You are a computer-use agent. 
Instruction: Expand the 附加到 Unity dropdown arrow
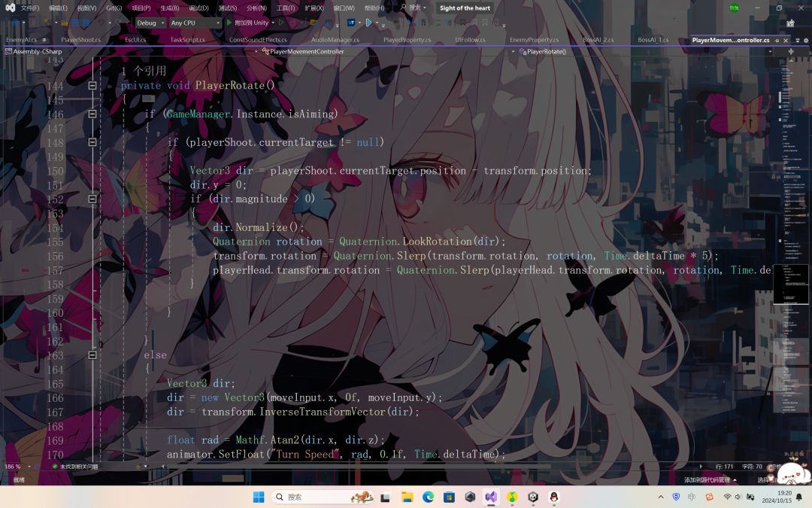coord(273,23)
